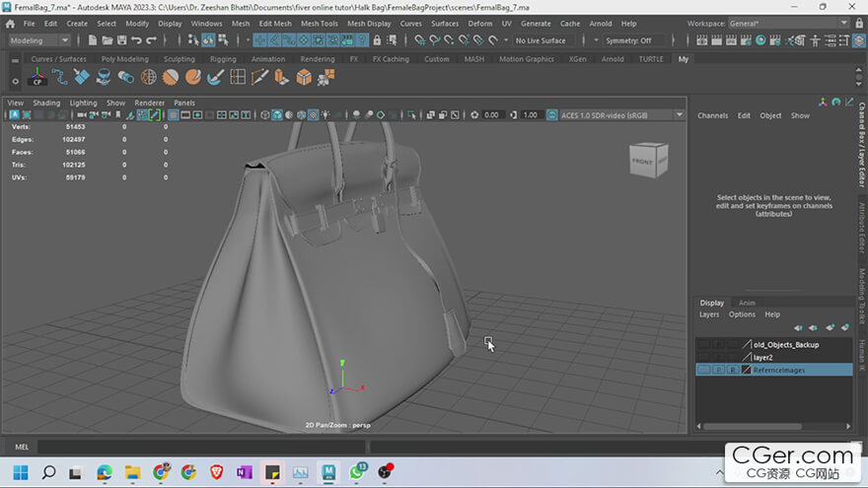Open the Object menu in Channel Box
This screenshot has width=868, height=488.
coord(770,115)
